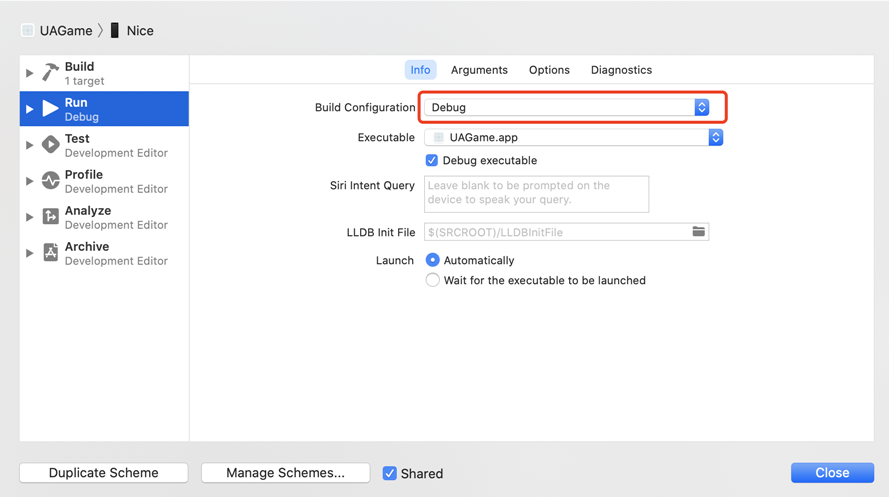889x497 pixels.
Task: Click the Test action icon
Action: click(50, 145)
